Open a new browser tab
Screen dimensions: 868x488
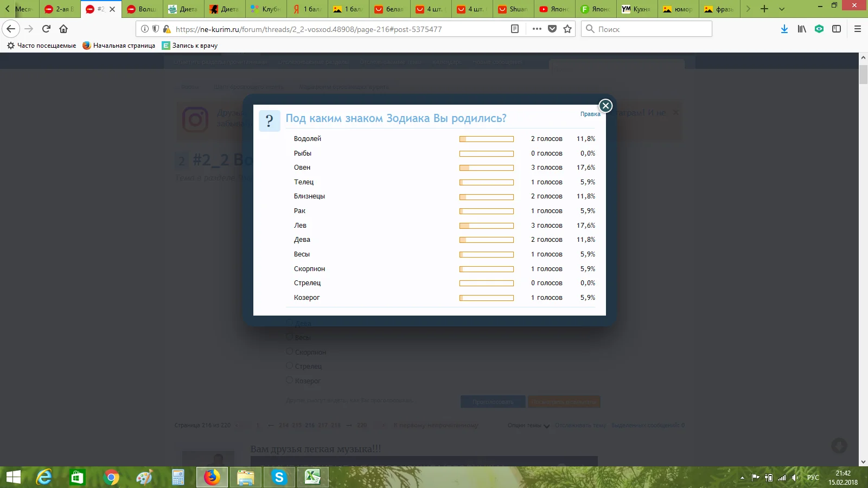click(x=764, y=9)
